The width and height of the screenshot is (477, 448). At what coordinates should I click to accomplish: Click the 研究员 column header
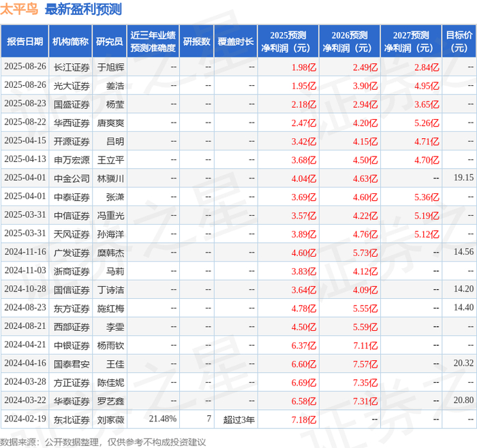pyautogui.click(x=109, y=42)
